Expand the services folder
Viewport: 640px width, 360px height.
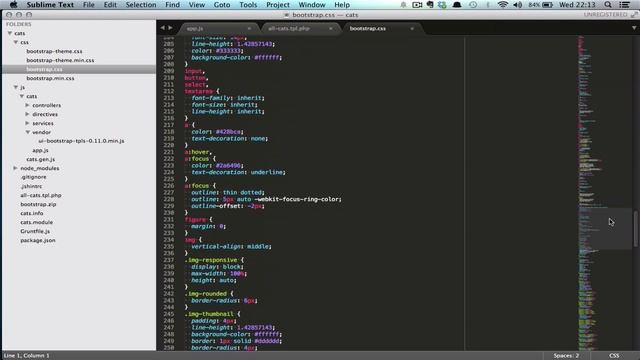click(x=27, y=123)
